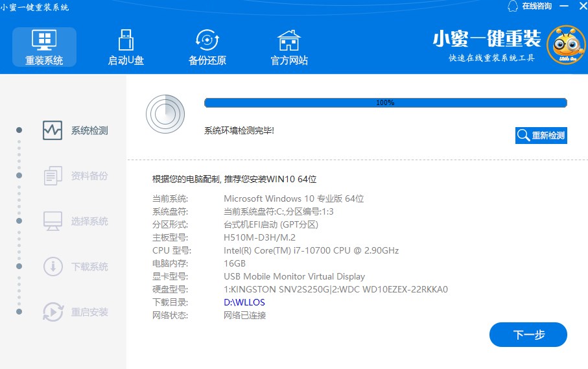Select 台式机EFI启动 (GPT分区) value
Image resolution: width=588 pixels, height=369 pixels.
coord(271,224)
